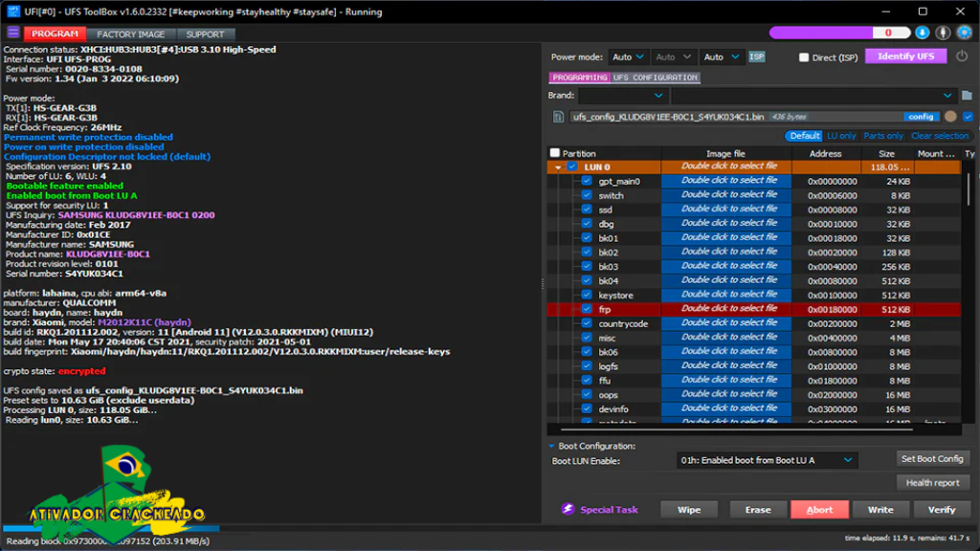
Task: Uncheck the LUN 0 checkbox
Action: click(572, 166)
